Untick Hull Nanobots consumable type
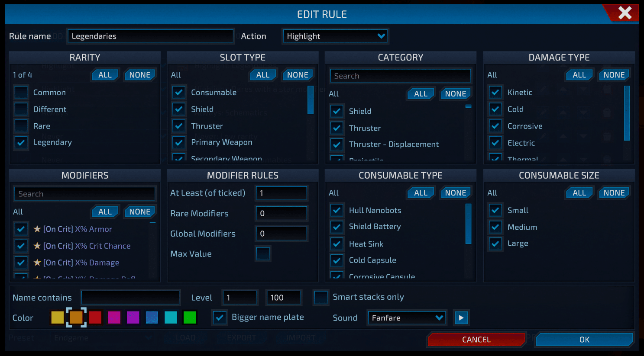Image resolution: width=644 pixels, height=356 pixels. click(x=337, y=210)
